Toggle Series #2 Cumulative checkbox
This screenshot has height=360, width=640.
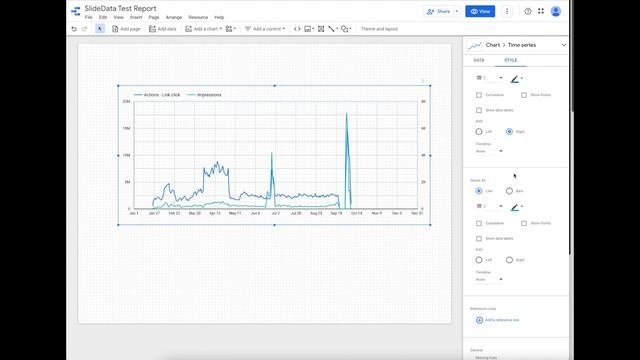click(x=479, y=223)
